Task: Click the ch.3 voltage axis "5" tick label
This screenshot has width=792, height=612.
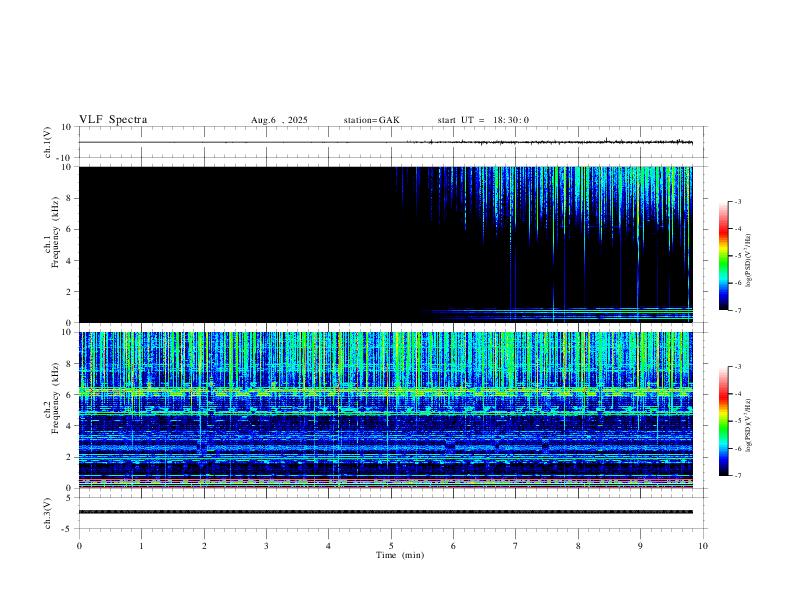Action: click(69, 498)
